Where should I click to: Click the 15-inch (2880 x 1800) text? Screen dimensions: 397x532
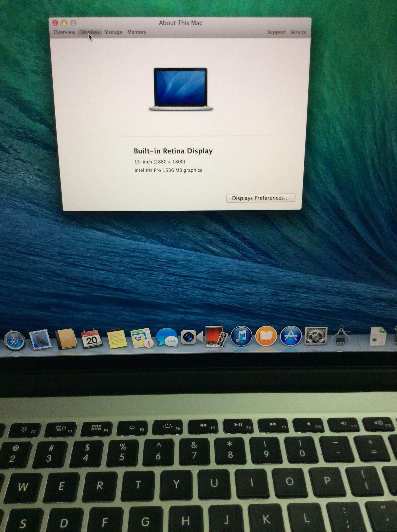click(160, 162)
